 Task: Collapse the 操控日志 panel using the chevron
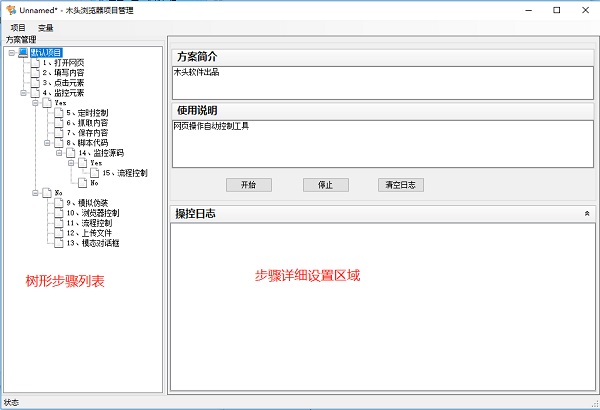(x=586, y=214)
